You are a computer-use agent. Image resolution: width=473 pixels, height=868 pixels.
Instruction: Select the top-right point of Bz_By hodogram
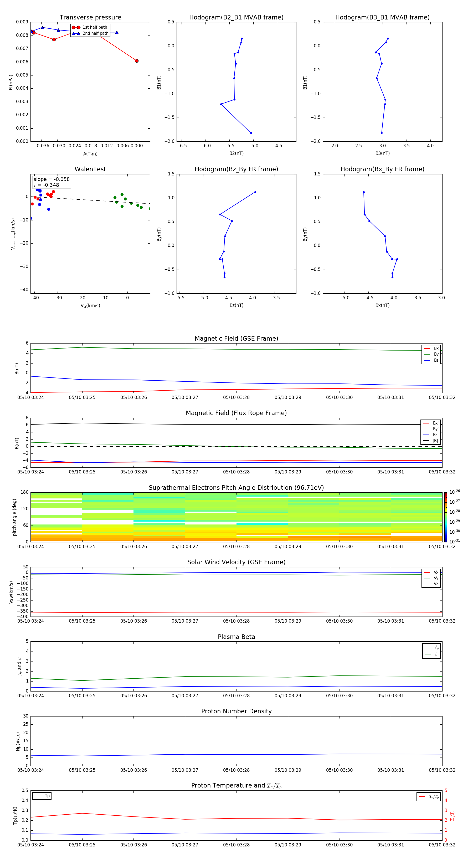pyautogui.click(x=255, y=192)
